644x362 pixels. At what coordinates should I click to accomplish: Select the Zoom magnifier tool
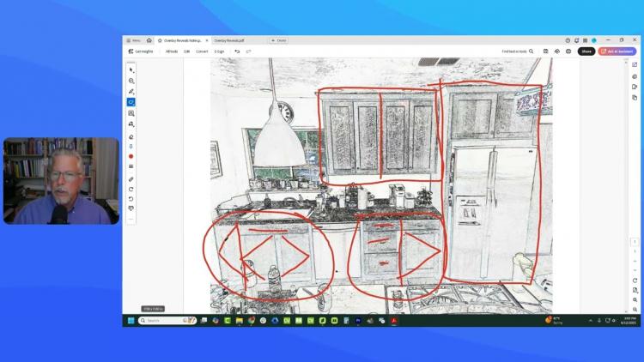[131, 81]
